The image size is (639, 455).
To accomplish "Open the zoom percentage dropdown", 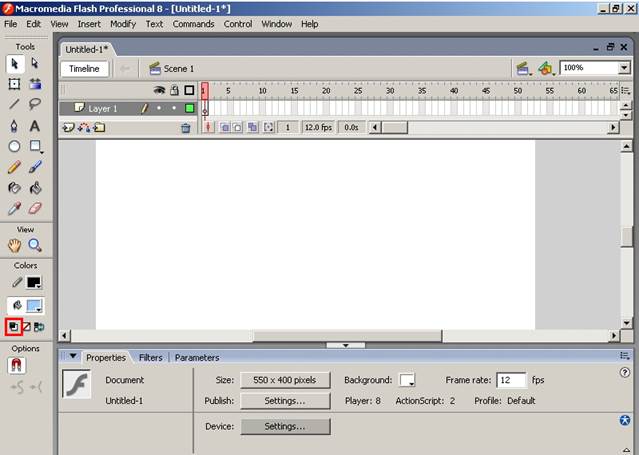I will tap(624, 68).
